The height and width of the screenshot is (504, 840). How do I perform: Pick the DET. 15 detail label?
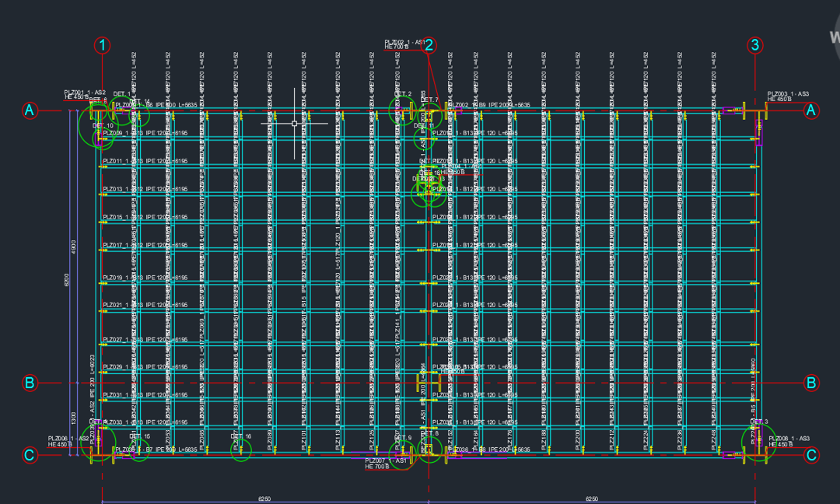139,436
